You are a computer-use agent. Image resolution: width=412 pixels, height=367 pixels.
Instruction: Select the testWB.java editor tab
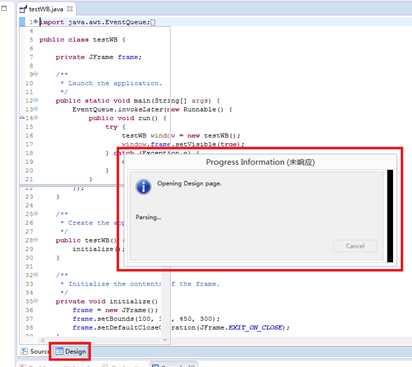46,9
